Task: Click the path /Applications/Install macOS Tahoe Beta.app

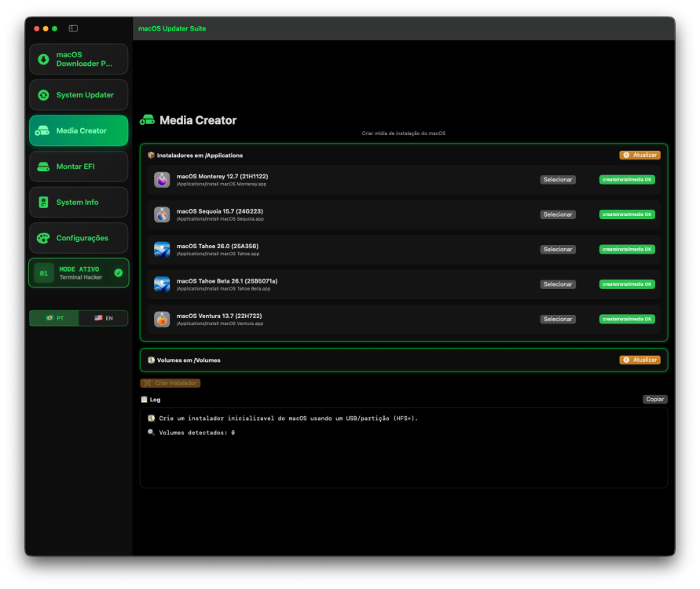Action: coord(223,289)
